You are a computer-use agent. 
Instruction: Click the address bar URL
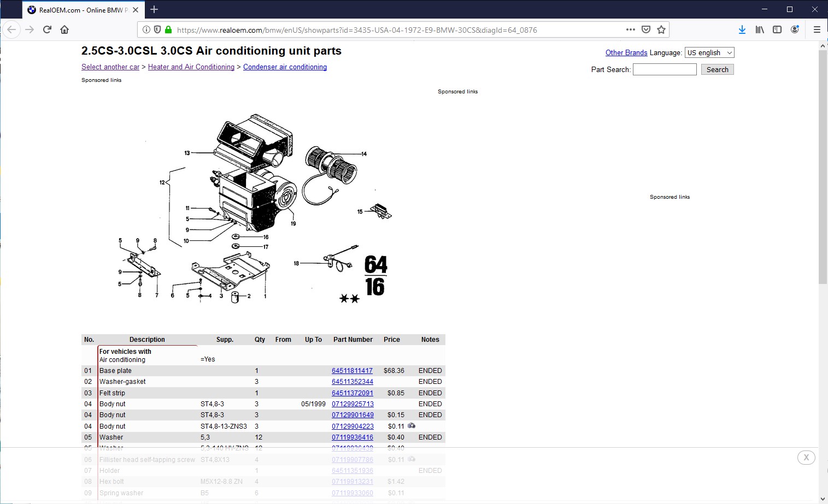tap(357, 30)
